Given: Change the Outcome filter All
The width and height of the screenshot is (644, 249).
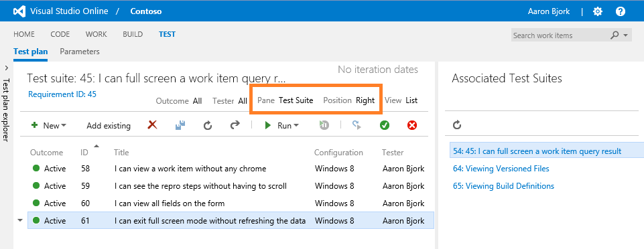Looking at the screenshot, I should pos(197,101).
